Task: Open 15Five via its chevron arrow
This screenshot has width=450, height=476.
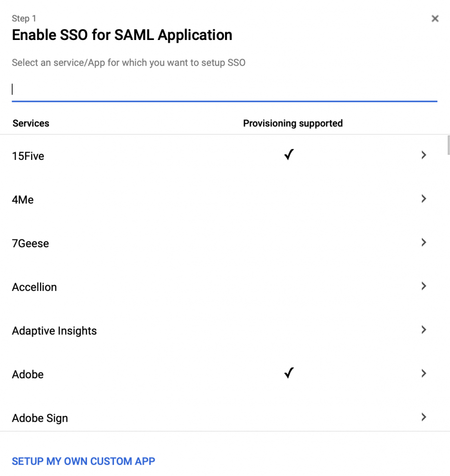Action: click(x=424, y=155)
